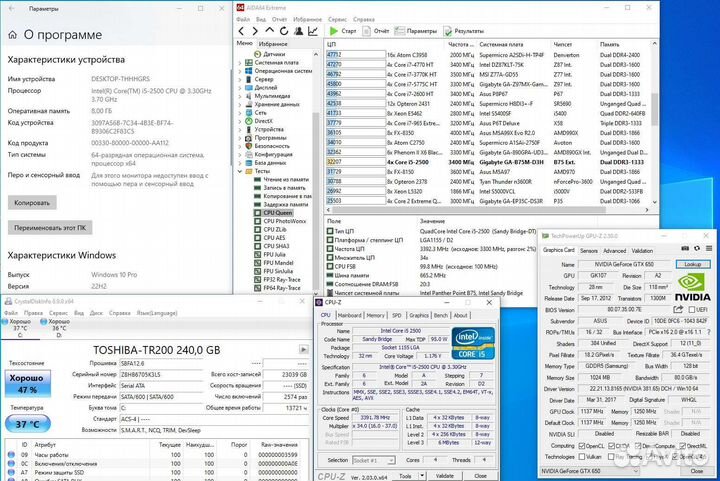Click the Close button in CPU-Z
Image resolution: width=720 pixels, height=481 pixels.
[480, 476]
